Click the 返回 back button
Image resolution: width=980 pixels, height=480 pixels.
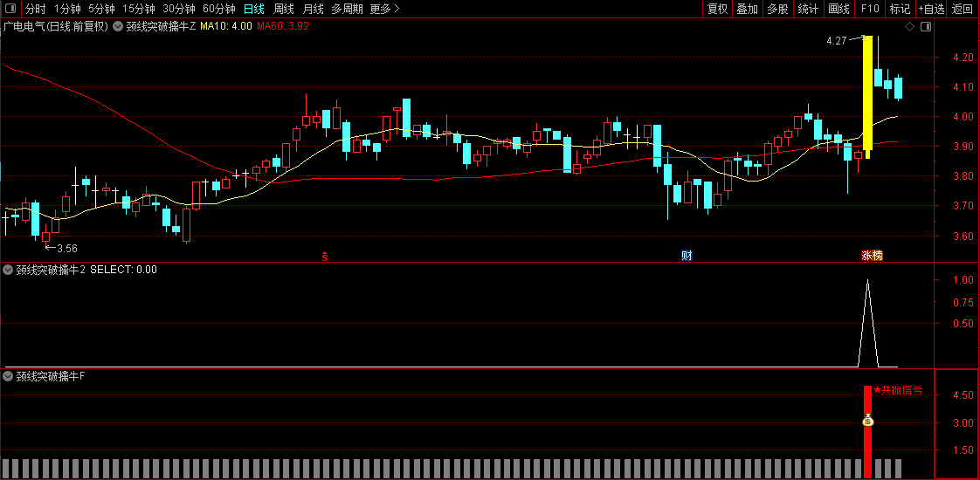(963, 9)
